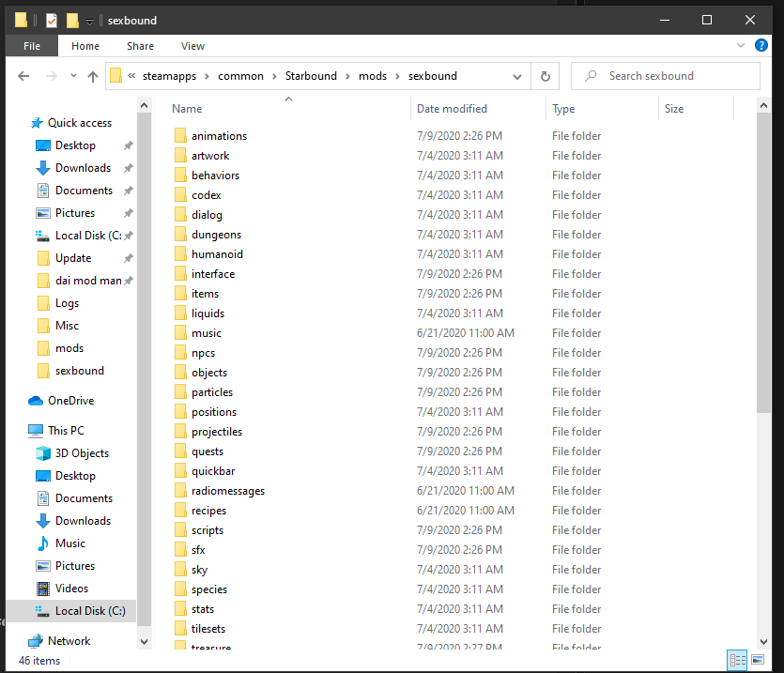Select the projectiles folder
784x673 pixels.
(217, 432)
